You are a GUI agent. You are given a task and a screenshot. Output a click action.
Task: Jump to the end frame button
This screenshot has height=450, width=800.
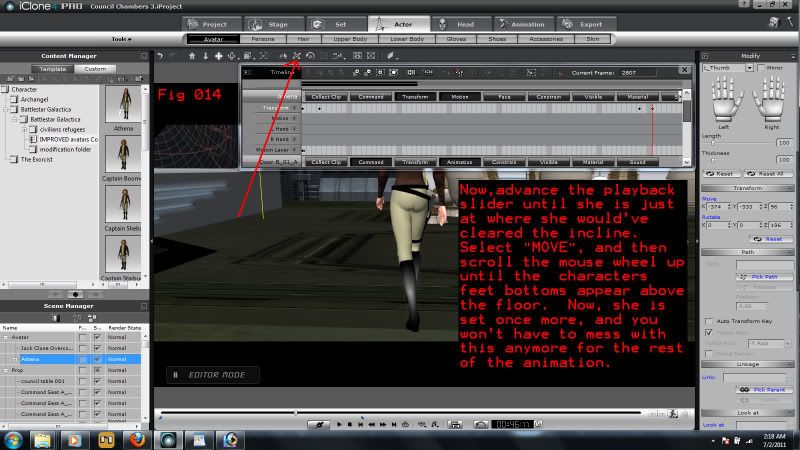tap(394, 424)
